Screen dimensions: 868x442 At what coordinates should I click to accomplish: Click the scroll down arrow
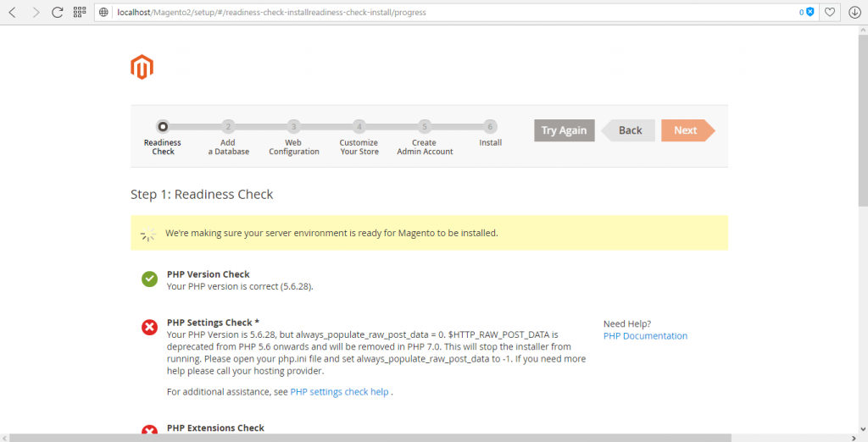click(x=862, y=429)
